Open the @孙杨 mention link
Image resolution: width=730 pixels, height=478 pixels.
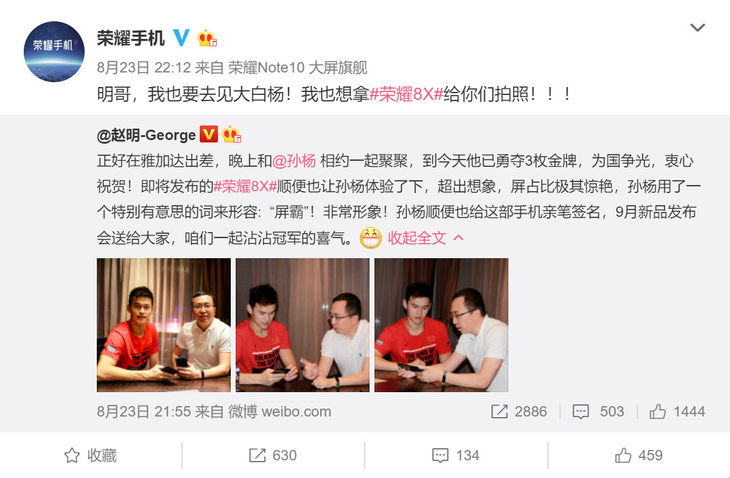click(294, 161)
